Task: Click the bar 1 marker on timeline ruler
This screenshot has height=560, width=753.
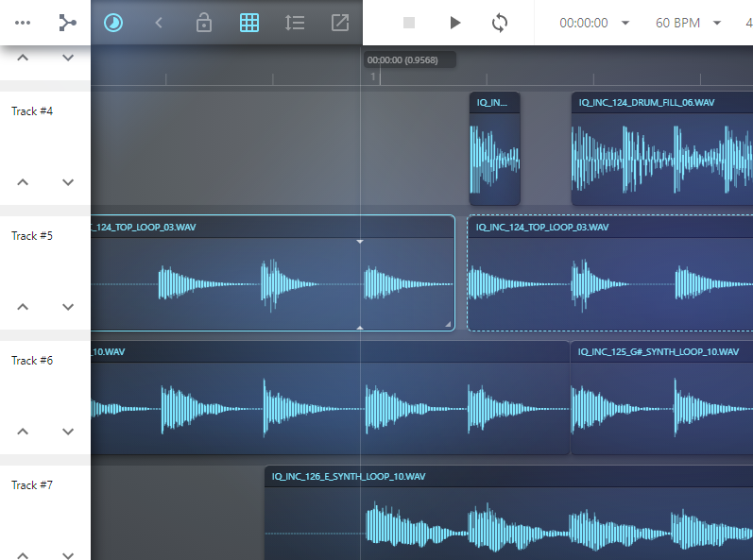Action: coord(372,76)
